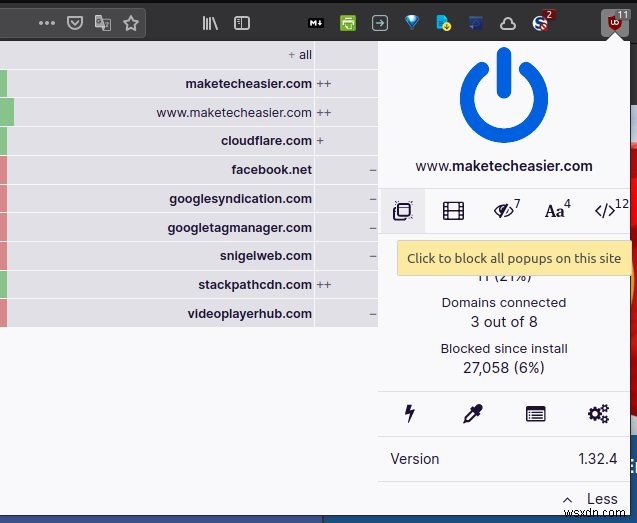The height and width of the screenshot is (523, 637).
Task: Click the document download extension icon
Action: pos(443,23)
